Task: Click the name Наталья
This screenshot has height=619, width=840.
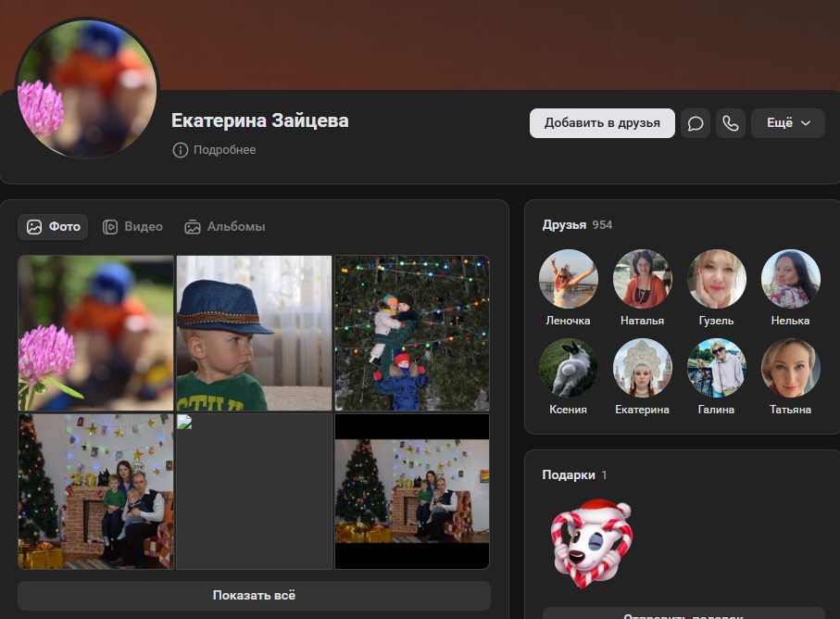Action: 643,321
